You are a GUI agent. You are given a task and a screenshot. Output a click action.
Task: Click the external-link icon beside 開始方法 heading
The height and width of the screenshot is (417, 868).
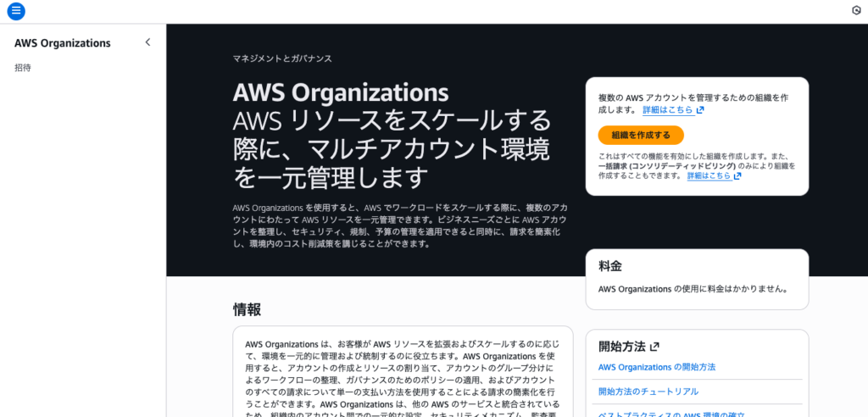tap(654, 347)
